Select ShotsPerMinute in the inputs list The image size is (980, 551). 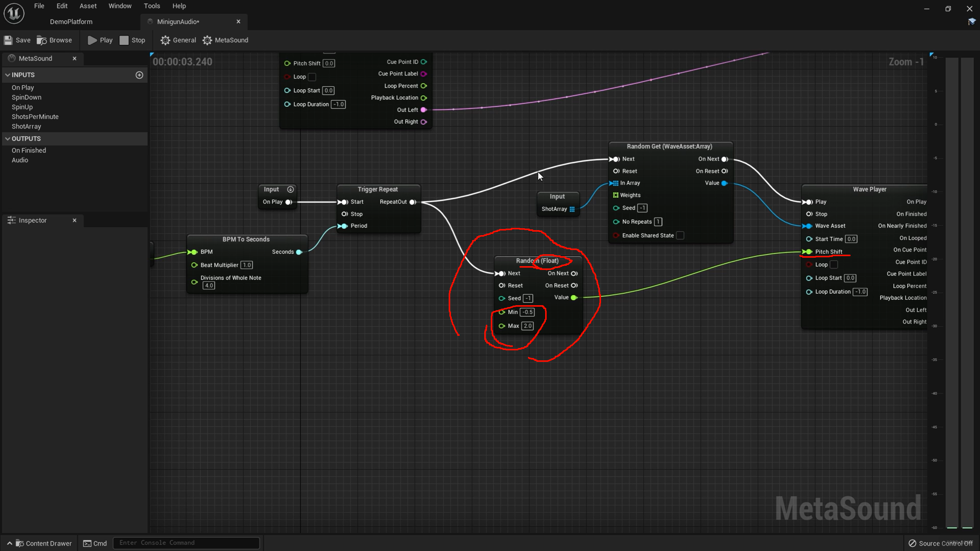click(35, 117)
